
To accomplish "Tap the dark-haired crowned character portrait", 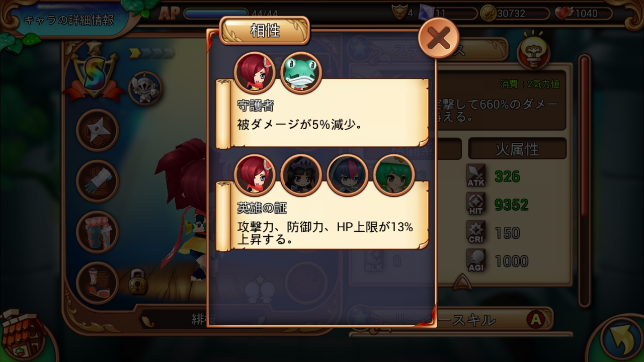I will (301, 175).
